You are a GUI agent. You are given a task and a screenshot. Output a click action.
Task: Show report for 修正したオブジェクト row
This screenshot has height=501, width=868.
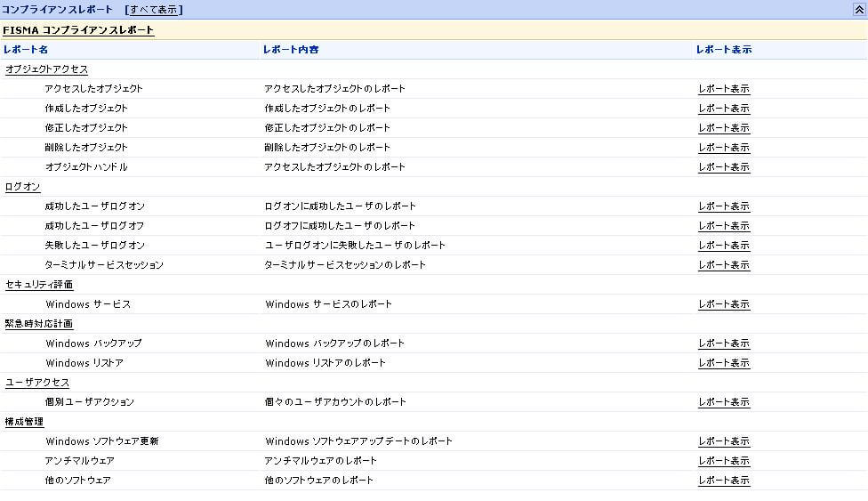point(724,128)
